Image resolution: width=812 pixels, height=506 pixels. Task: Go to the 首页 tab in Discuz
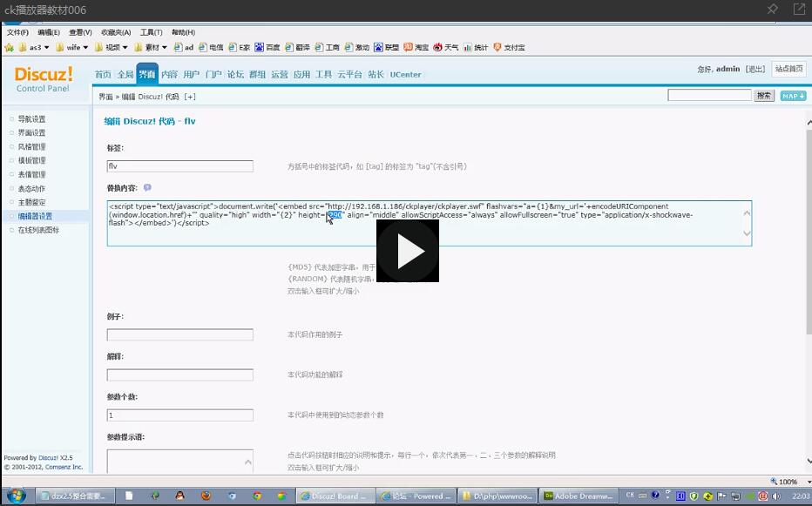click(x=103, y=75)
